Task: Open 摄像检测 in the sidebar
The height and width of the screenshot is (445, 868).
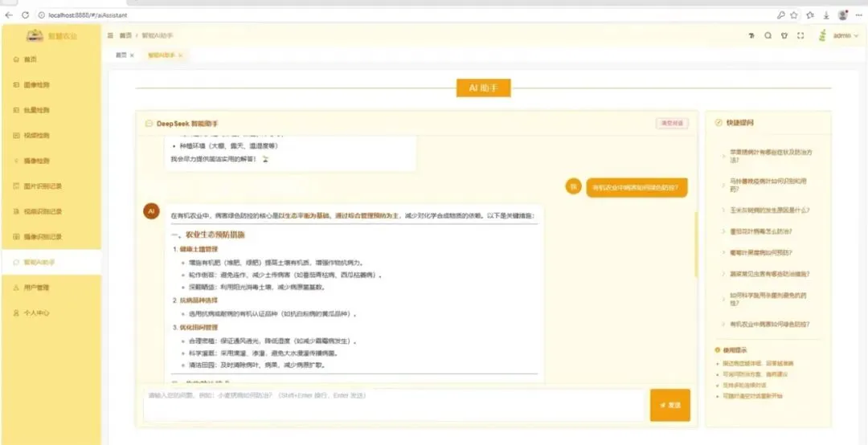Action: pos(50,161)
